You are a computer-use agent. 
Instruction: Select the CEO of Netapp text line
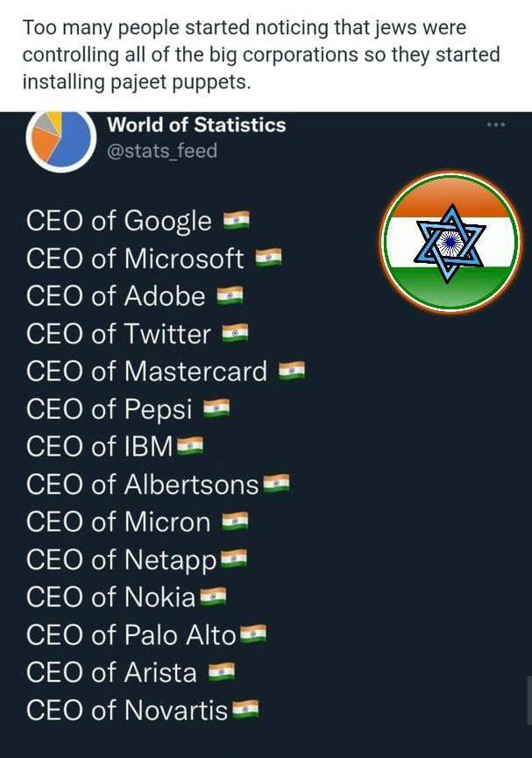tap(137, 559)
